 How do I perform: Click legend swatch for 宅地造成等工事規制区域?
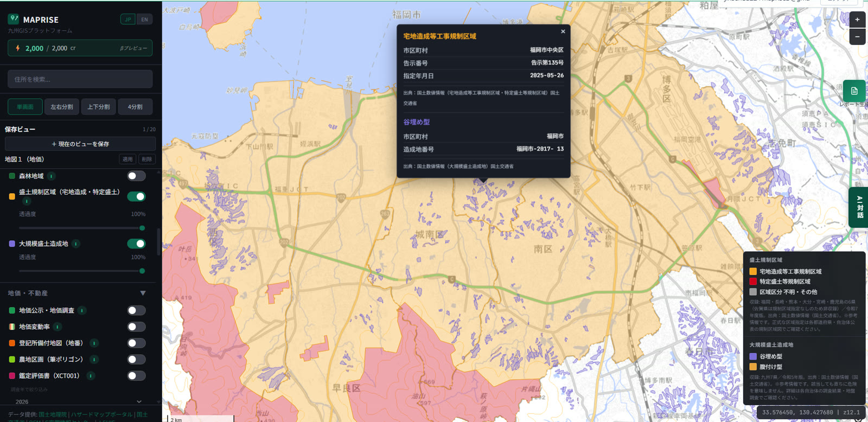point(753,271)
